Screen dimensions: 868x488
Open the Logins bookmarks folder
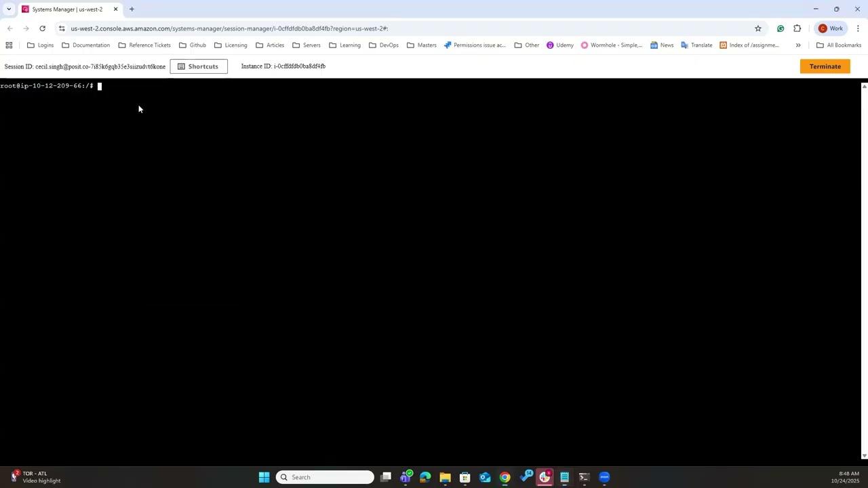pyautogui.click(x=41, y=45)
